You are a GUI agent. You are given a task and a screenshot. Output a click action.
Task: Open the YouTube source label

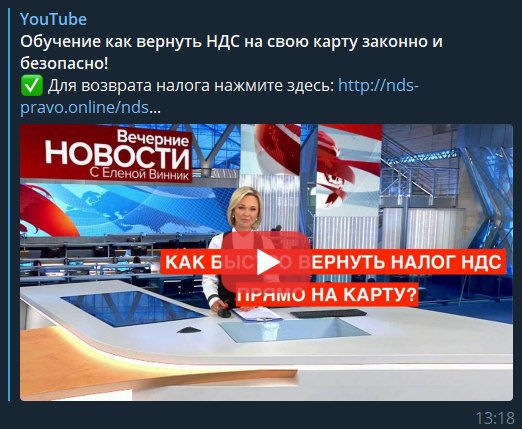tap(53, 19)
